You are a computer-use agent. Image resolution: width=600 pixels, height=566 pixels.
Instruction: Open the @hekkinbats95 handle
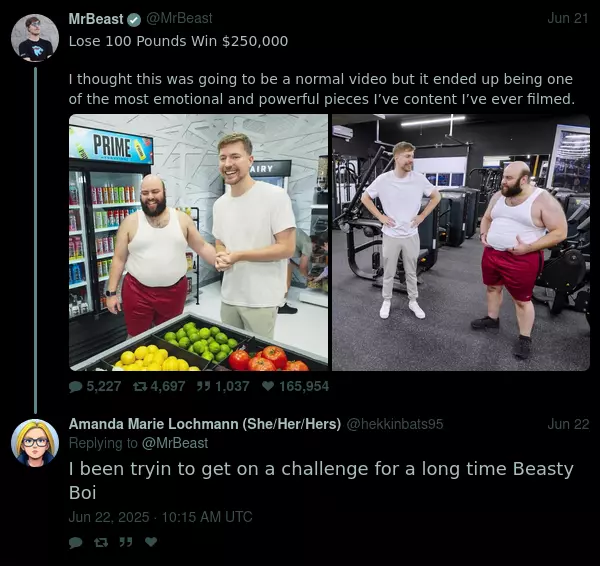(x=395, y=424)
